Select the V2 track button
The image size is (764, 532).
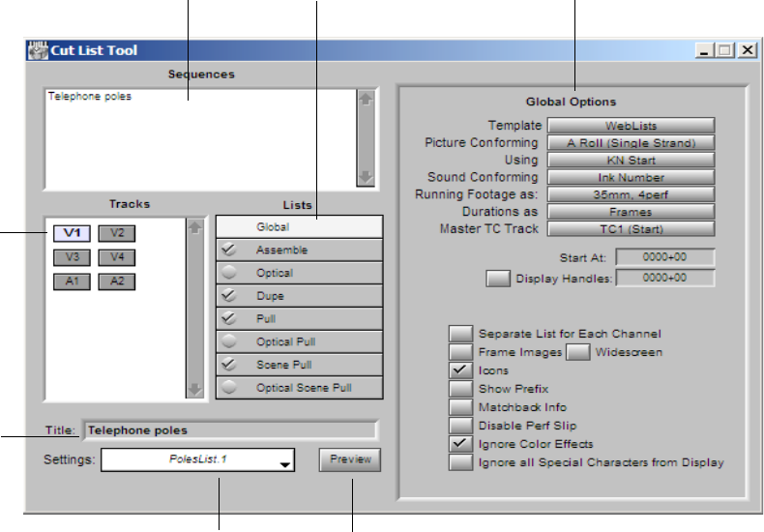point(117,233)
